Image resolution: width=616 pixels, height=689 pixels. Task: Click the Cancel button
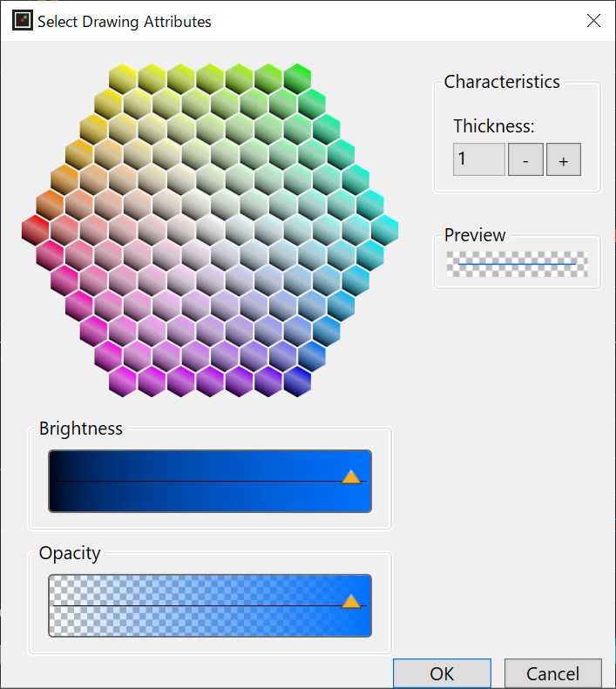point(552,673)
